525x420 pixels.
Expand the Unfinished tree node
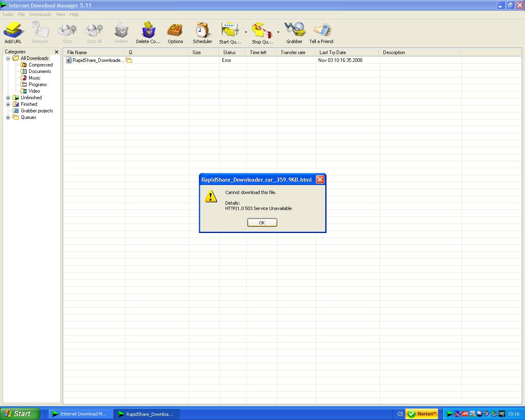click(8, 98)
